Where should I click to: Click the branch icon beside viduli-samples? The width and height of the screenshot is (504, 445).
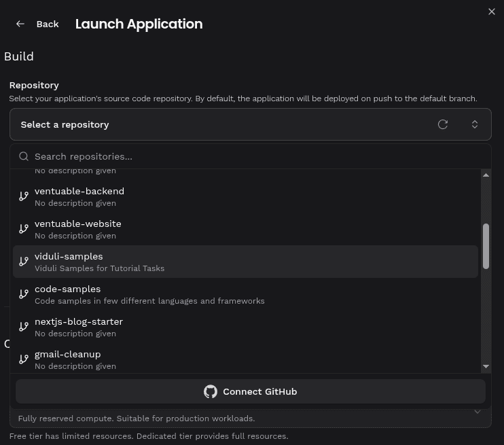pos(24,262)
